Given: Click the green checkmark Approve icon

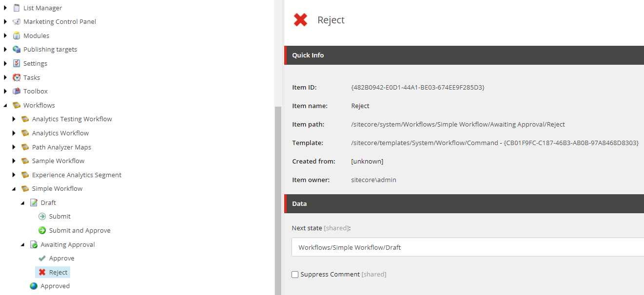Looking at the screenshot, I should coord(42,258).
